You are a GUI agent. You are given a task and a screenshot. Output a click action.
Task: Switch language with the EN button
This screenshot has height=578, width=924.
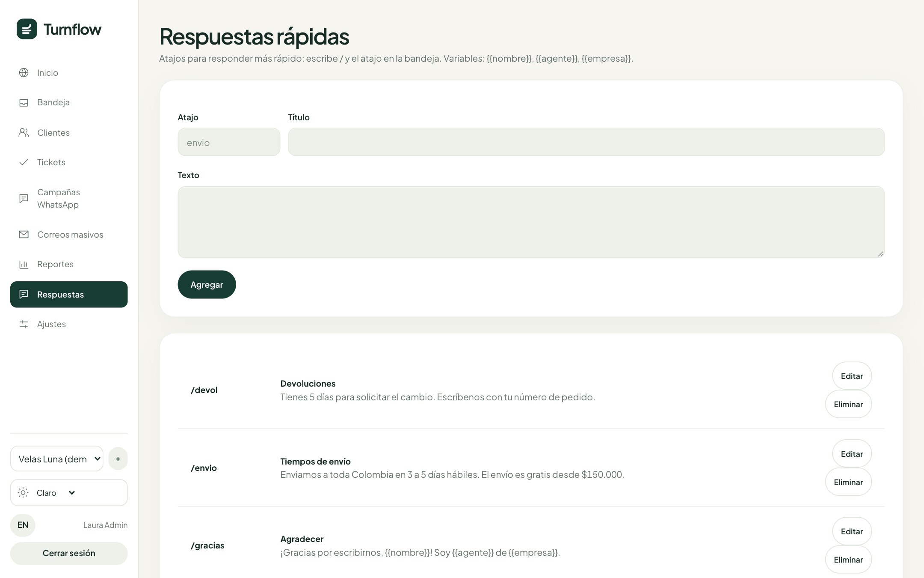pyautogui.click(x=23, y=525)
